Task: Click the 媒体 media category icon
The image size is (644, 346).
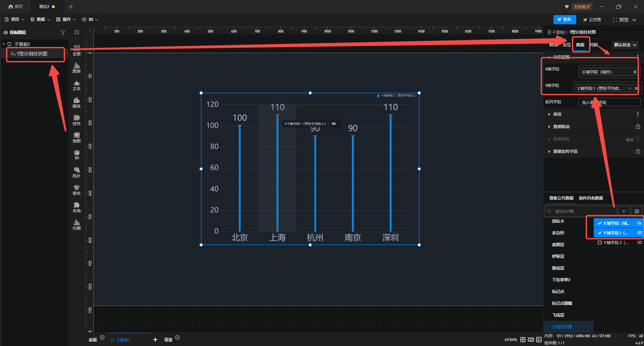Action: (76, 103)
